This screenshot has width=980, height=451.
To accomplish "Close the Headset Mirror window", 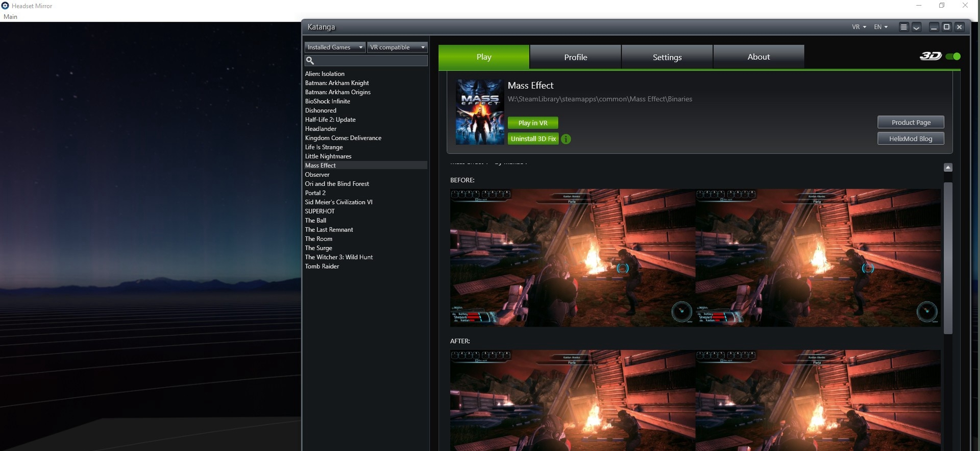I will [965, 6].
